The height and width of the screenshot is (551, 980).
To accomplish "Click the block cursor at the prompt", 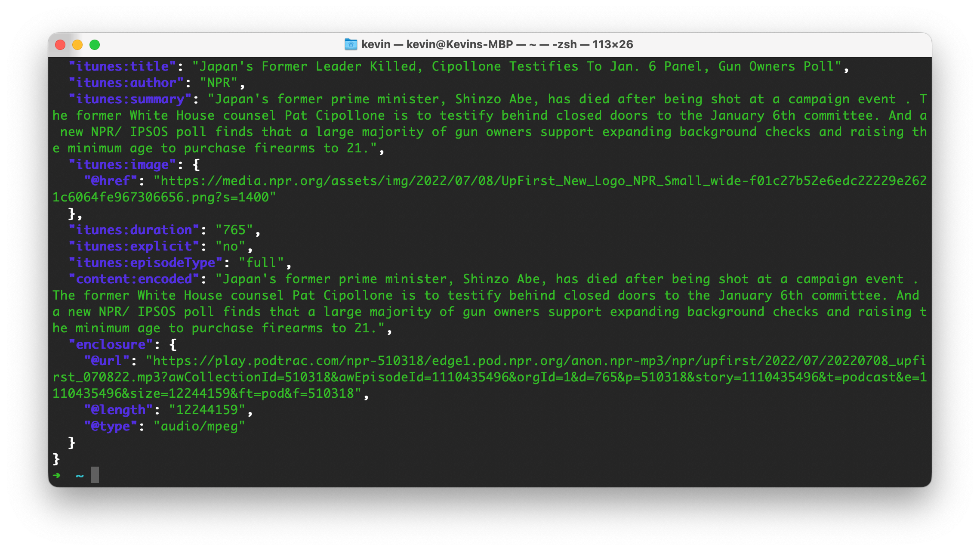I will pos(95,475).
